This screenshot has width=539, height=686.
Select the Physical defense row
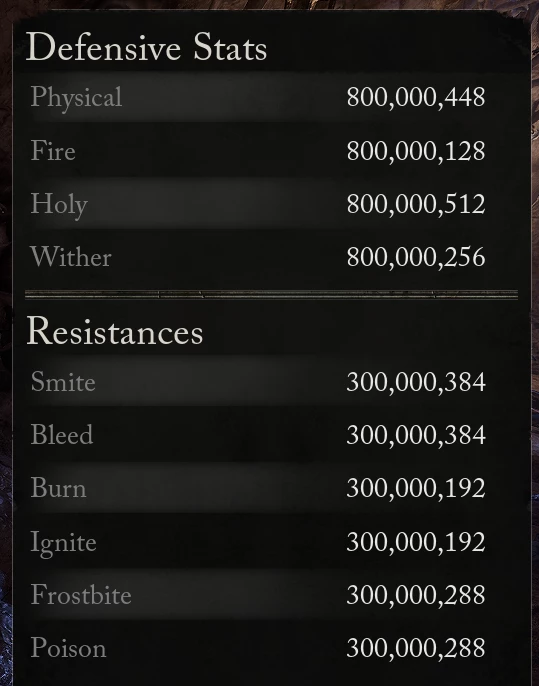(271, 97)
